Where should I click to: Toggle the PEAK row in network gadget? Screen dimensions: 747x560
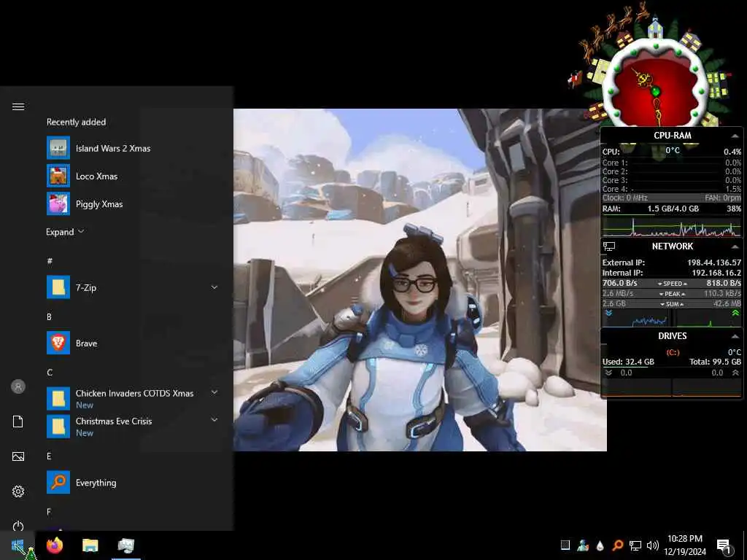(x=672, y=294)
